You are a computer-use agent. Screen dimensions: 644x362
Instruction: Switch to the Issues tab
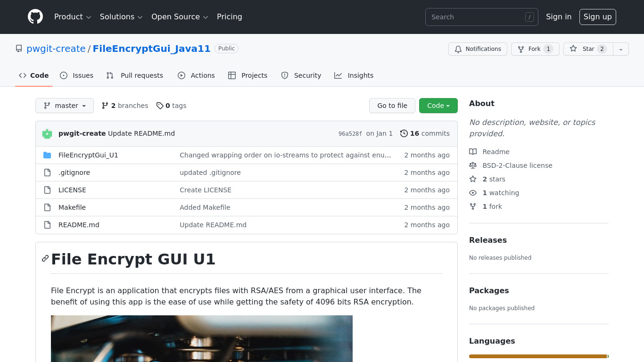click(x=77, y=75)
